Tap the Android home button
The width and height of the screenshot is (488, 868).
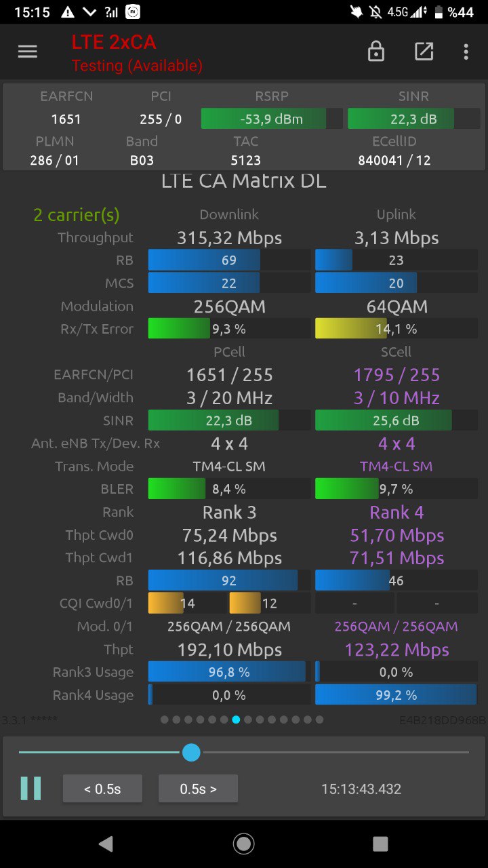(x=243, y=844)
